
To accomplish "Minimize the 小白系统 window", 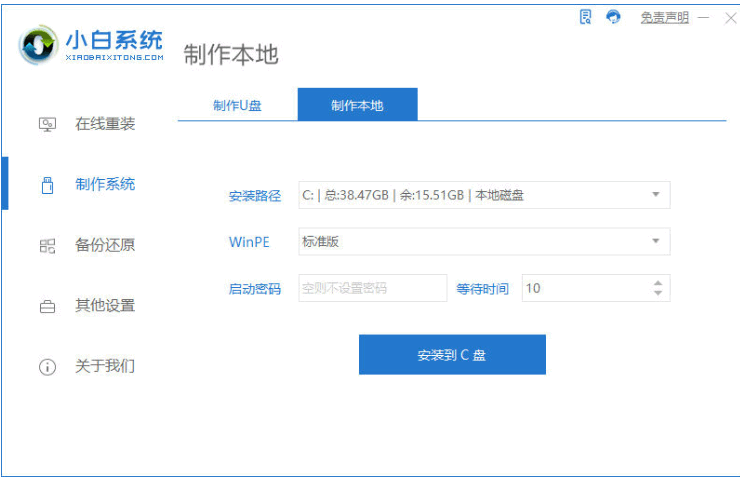I will tap(703, 18).
